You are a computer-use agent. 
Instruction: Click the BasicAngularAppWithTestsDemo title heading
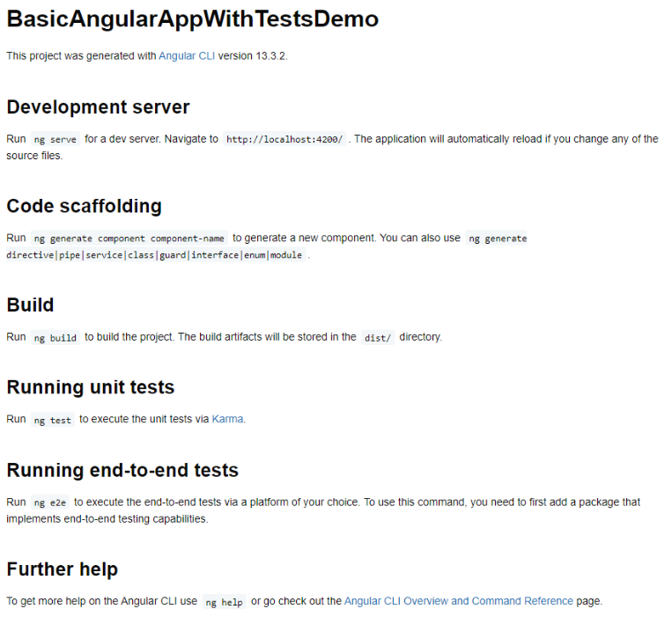193,19
